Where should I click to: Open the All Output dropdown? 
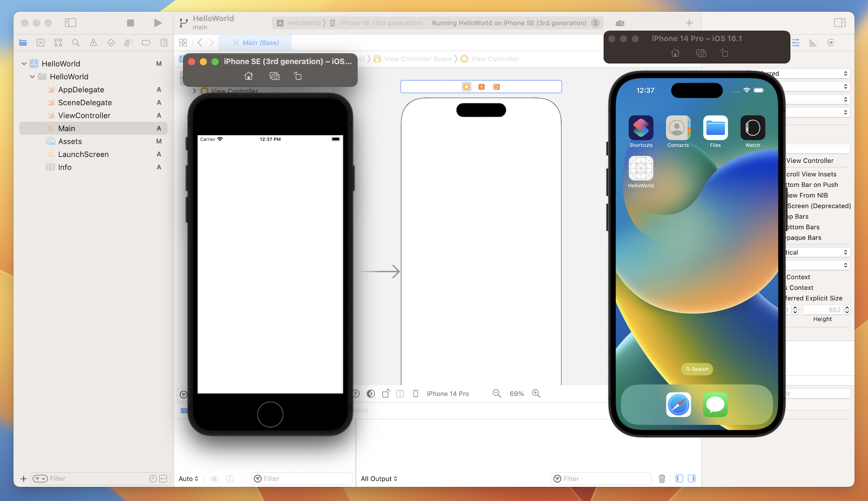[x=379, y=478]
